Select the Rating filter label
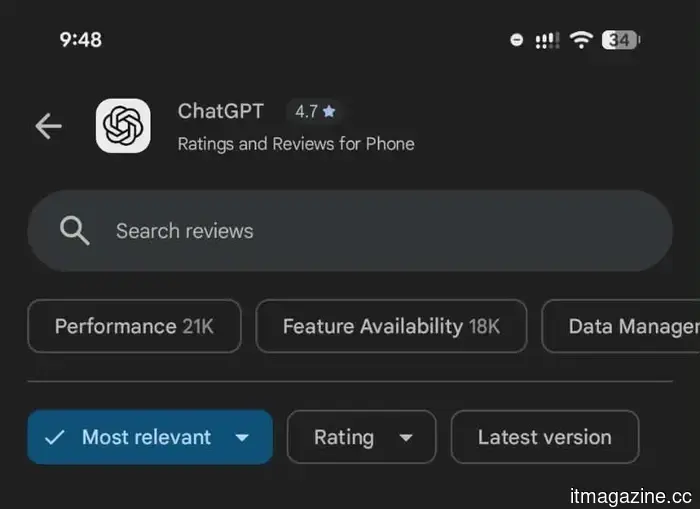The width and height of the screenshot is (700, 509). 343,437
